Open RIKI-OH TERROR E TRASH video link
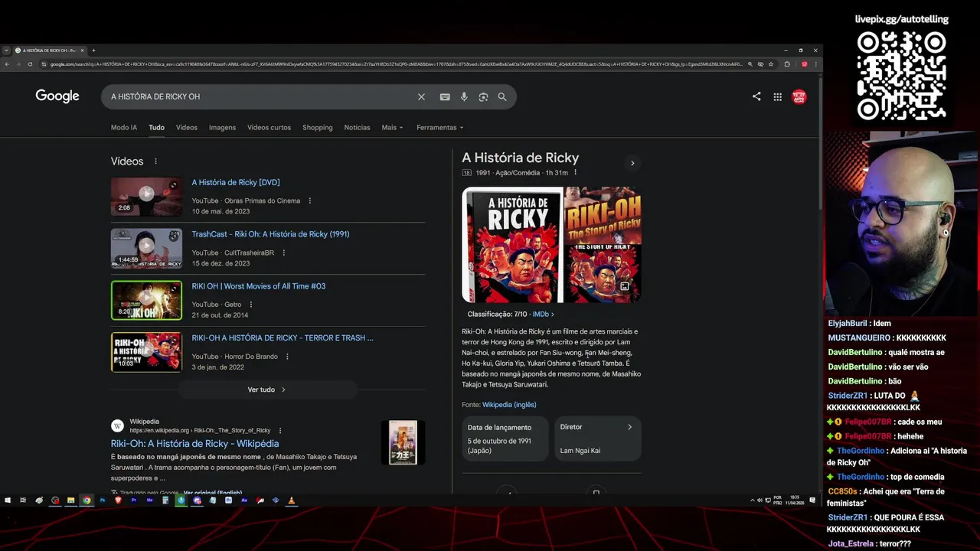The width and height of the screenshot is (980, 551). pyautogui.click(x=283, y=338)
